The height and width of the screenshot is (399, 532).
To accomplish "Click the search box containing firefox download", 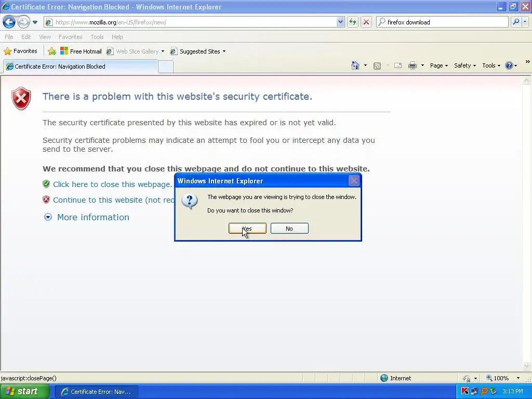I will pos(442,22).
